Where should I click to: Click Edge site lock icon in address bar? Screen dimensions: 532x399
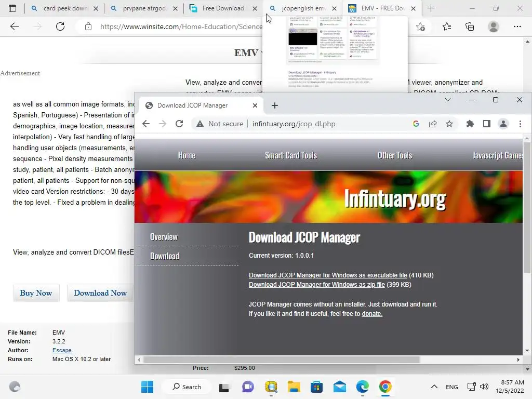(88, 26)
